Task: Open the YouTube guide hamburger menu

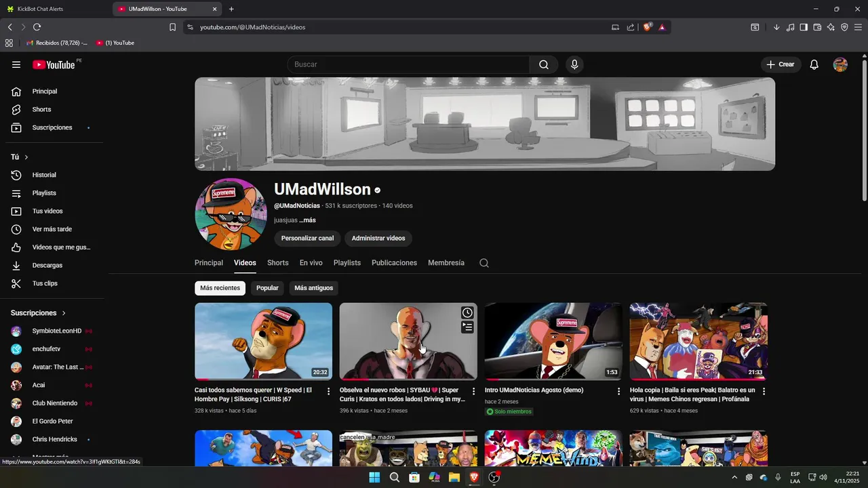Action: coord(16,64)
